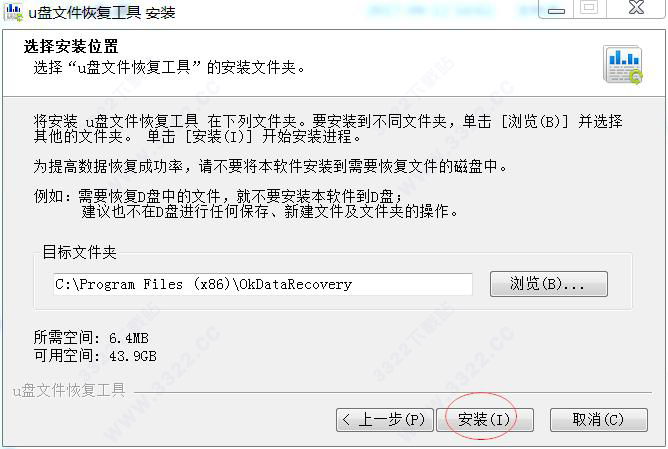668x449 pixels.
Task: Close the installer with the X button
Action: pyautogui.click(x=636, y=8)
